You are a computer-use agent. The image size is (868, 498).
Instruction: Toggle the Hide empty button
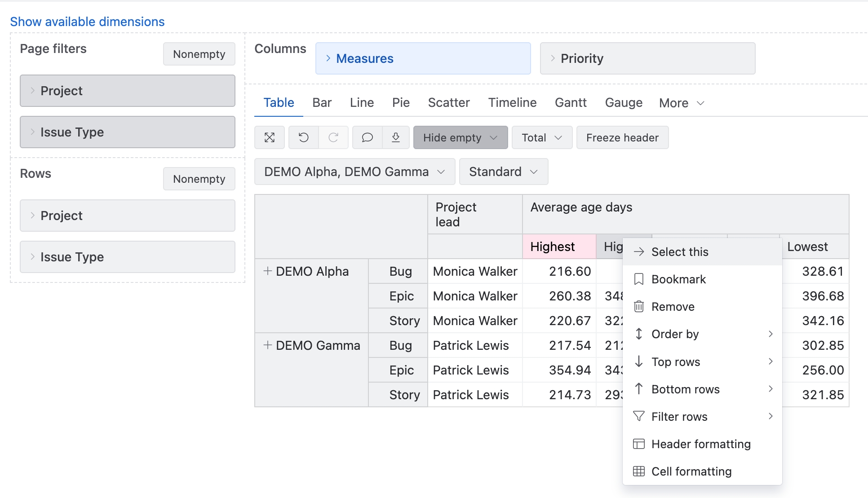pos(461,137)
